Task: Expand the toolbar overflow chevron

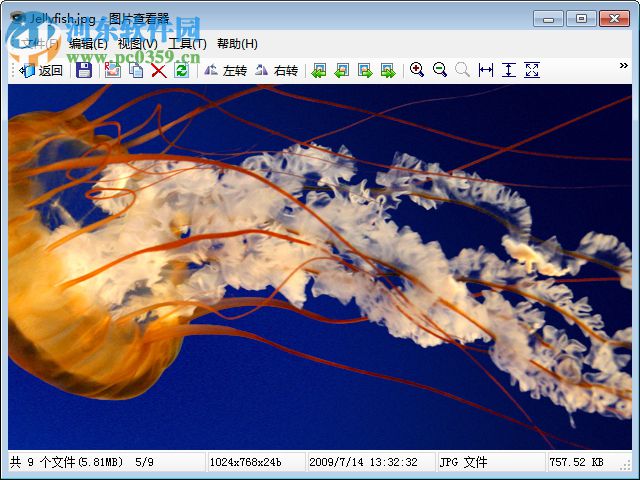Action: coord(624,65)
